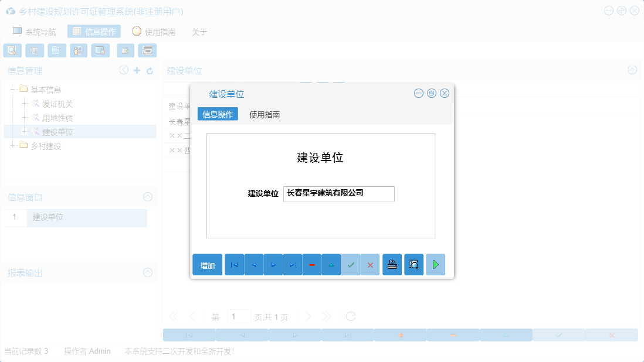
Task: Open print preview in the 建设单位 dialog
Action: 413,264
